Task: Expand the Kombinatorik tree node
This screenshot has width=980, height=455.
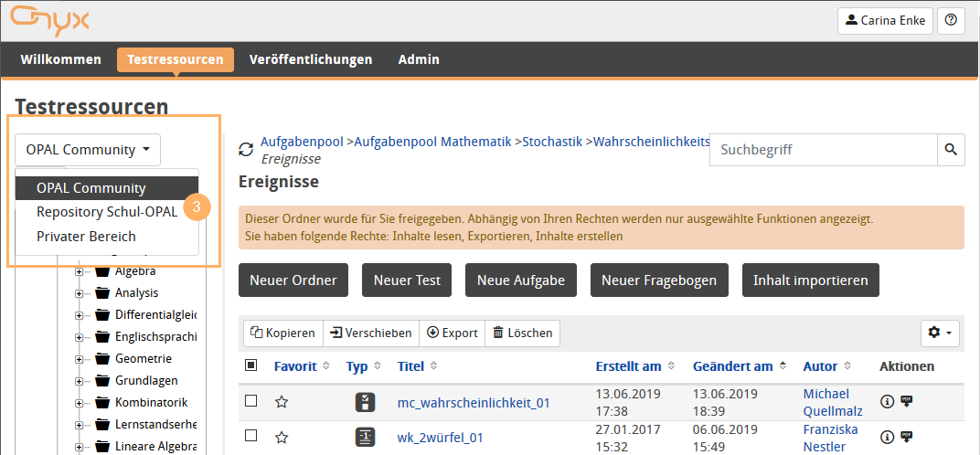Action: pyautogui.click(x=79, y=403)
